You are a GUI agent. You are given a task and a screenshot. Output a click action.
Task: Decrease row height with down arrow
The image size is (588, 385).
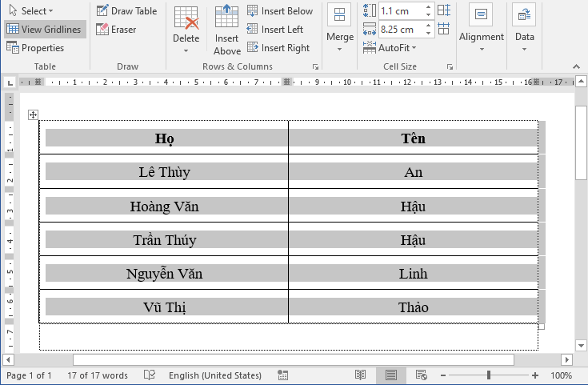click(x=428, y=14)
